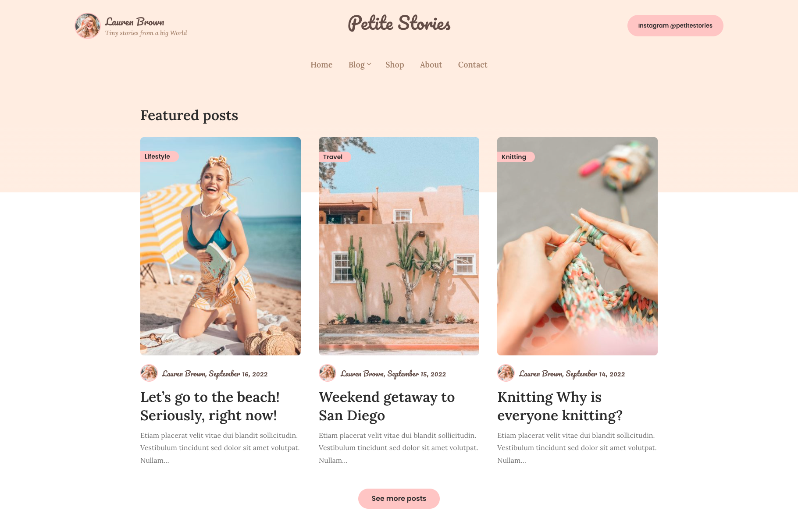This screenshot has width=798, height=532.
Task: Click the author avatar beside September 14, 2022
Action: pos(506,373)
